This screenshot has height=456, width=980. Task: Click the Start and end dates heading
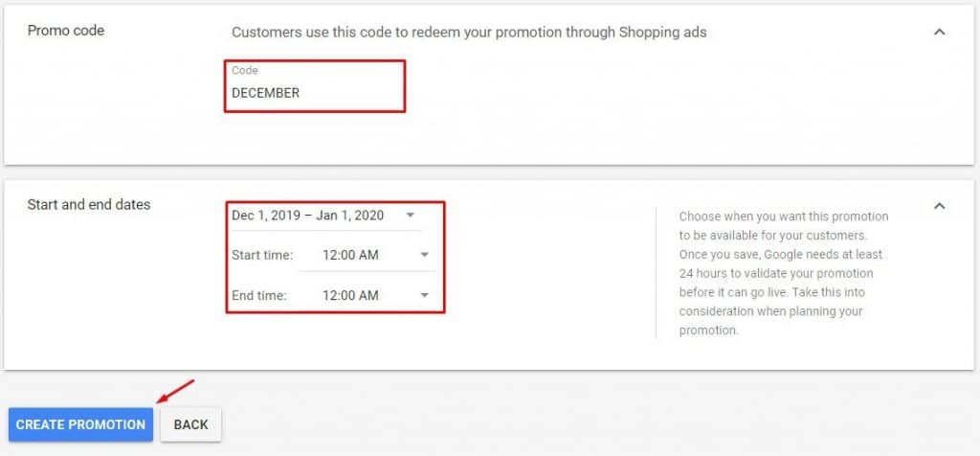[89, 205]
